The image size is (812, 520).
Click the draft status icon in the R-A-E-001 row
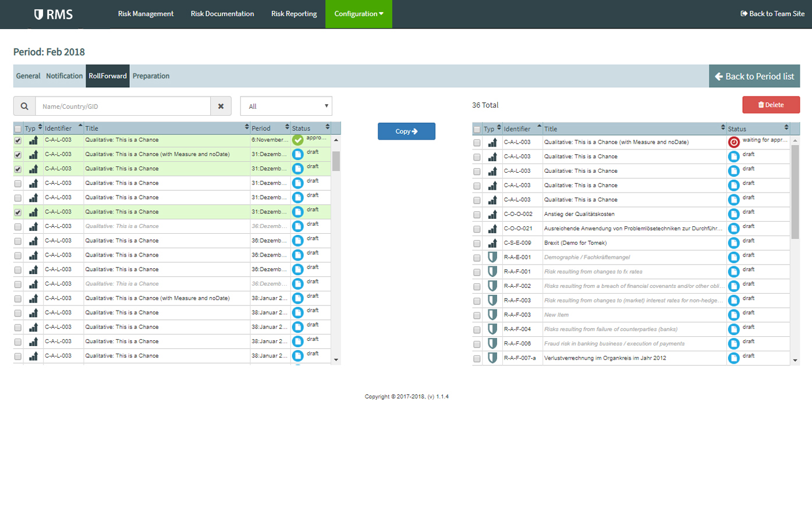pyautogui.click(x=734, y=257)
